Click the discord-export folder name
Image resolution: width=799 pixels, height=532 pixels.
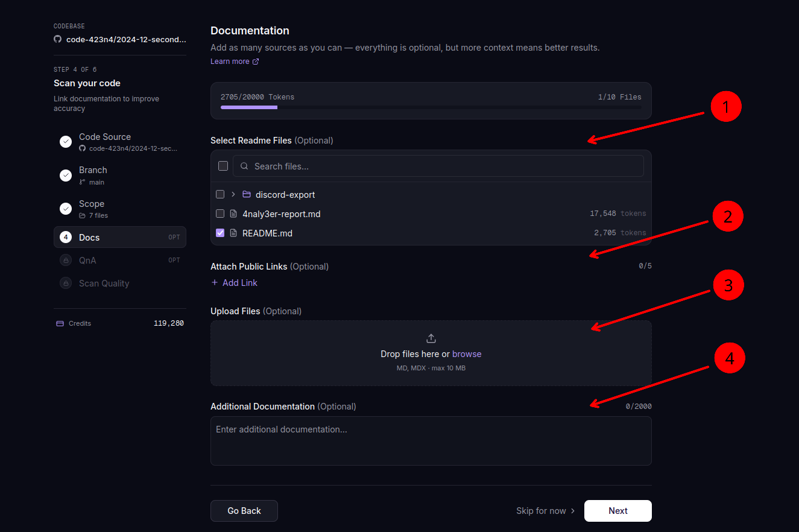tap(285, 195)
